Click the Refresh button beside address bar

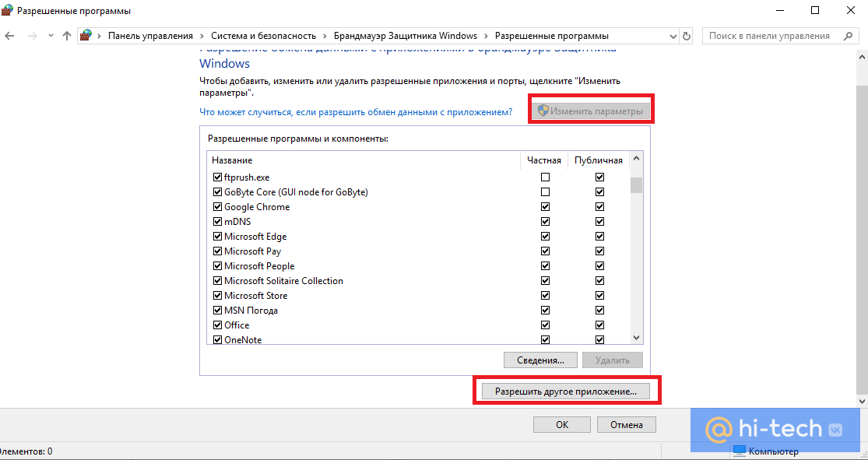click(x=687, y=36)
